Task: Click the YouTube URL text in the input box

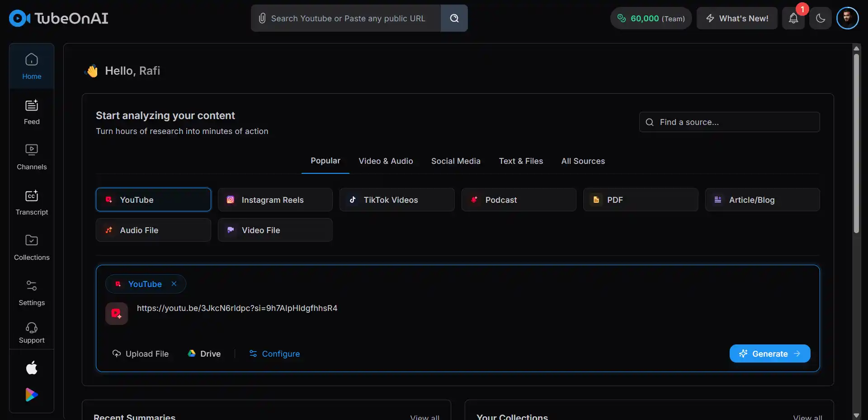Action: click(x=237, y=308)
